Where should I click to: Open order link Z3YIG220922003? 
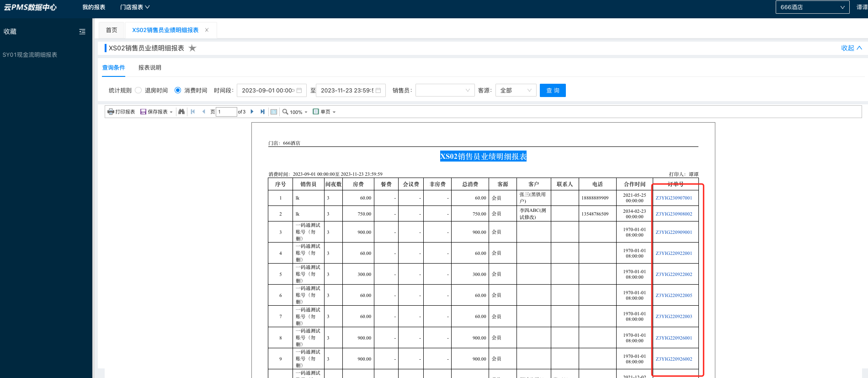coord(674,317)
